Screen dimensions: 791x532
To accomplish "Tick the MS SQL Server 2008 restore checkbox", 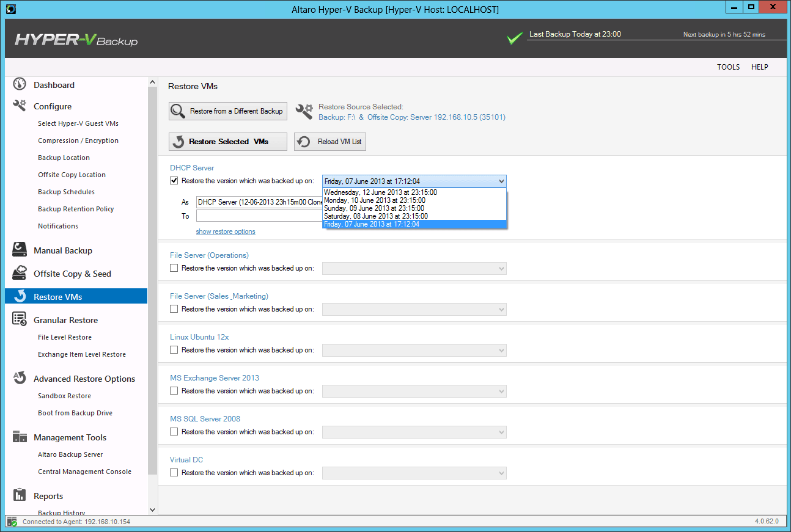I will [x=174, y=432].
